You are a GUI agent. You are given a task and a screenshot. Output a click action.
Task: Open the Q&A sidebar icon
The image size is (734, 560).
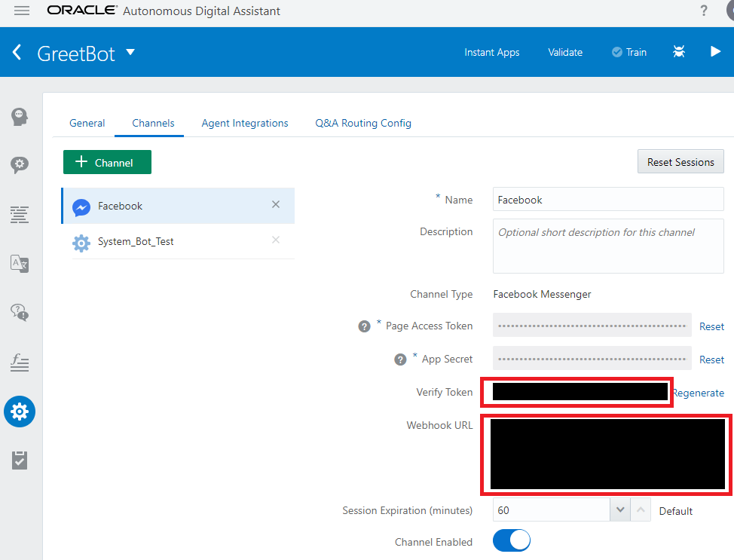click(20, 312)
